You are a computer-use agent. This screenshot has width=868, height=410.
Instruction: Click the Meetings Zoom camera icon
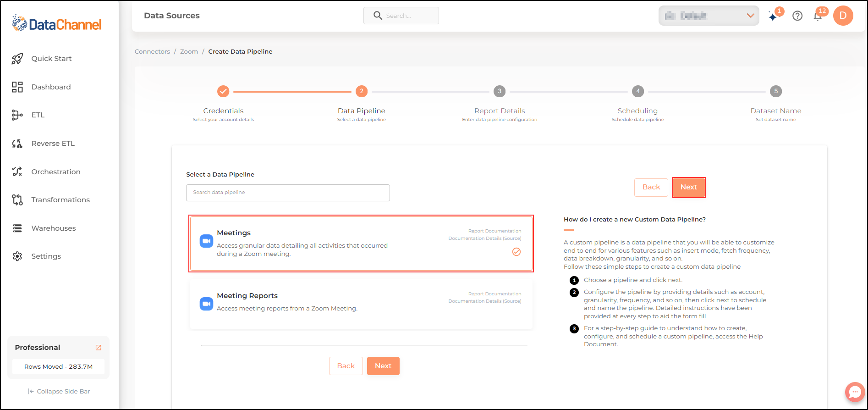click(206, 241)
